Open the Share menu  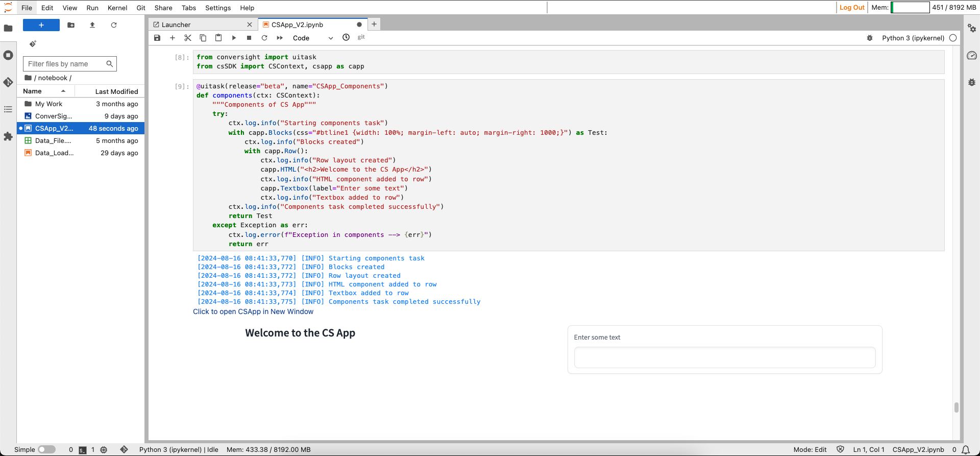click(x=163, y=8)
